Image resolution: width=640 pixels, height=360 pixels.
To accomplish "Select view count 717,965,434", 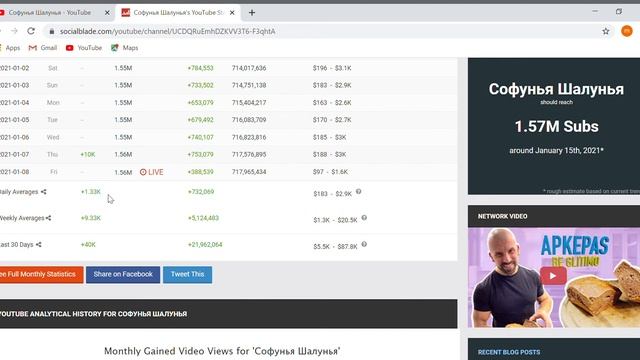I will [x=249, y=172].
